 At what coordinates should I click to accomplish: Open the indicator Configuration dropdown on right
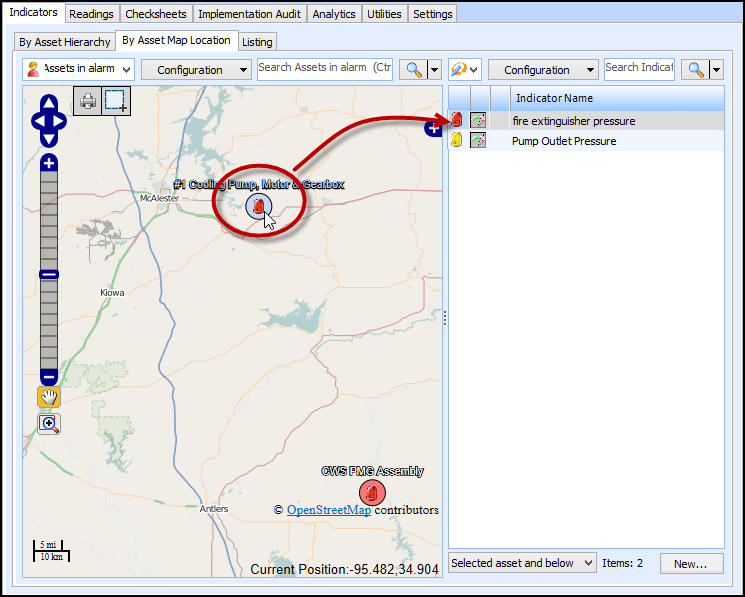tap(543, 70)
